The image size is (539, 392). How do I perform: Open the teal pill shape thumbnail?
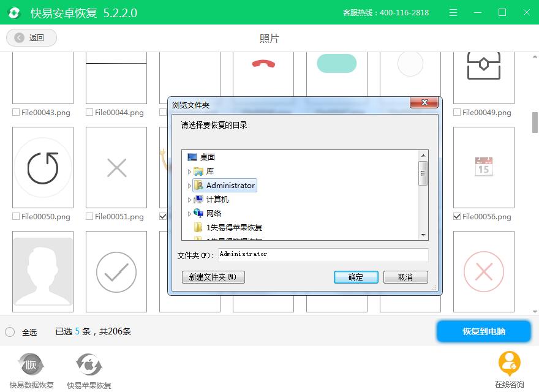336,74
